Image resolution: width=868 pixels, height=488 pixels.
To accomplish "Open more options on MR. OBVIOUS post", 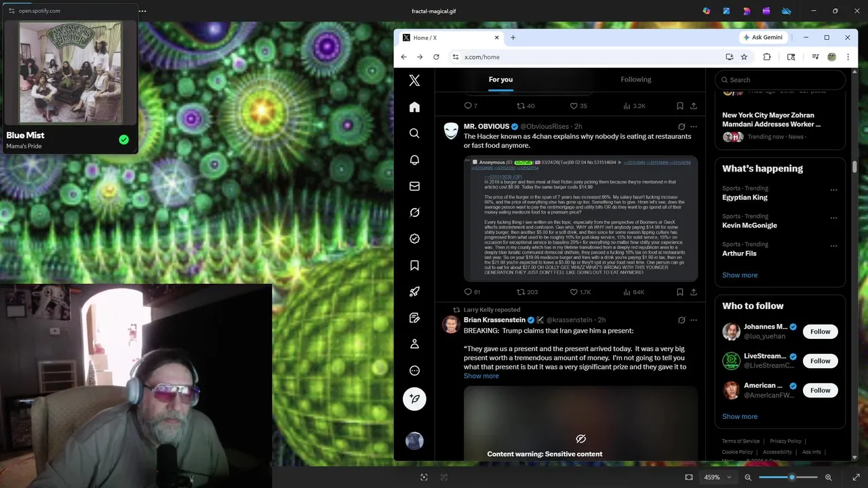I will click(x=693, y=127).
